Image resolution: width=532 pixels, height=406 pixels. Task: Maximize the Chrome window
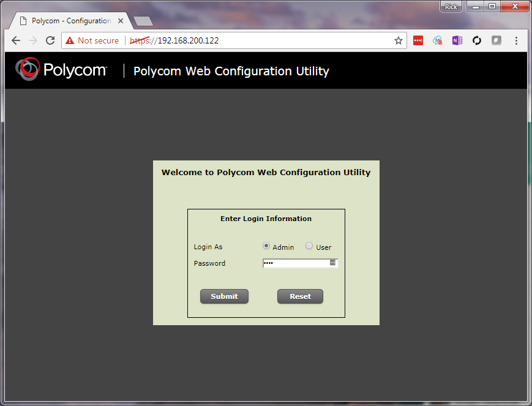[492, 7]
